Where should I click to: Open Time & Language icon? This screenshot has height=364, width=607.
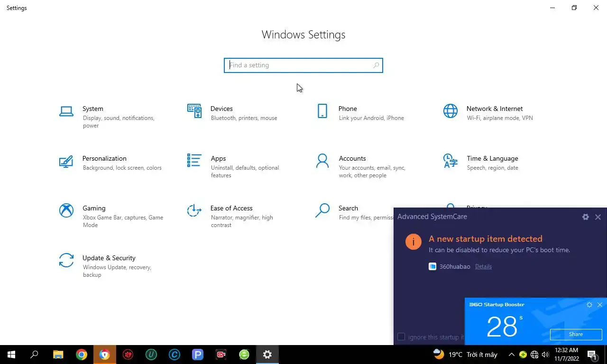point(451,161)
